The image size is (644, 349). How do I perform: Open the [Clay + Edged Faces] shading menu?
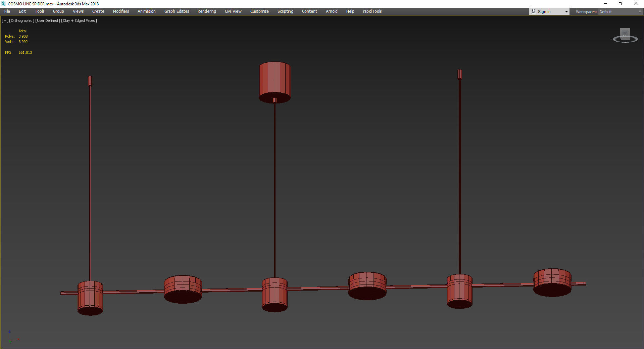pos(79,20)
